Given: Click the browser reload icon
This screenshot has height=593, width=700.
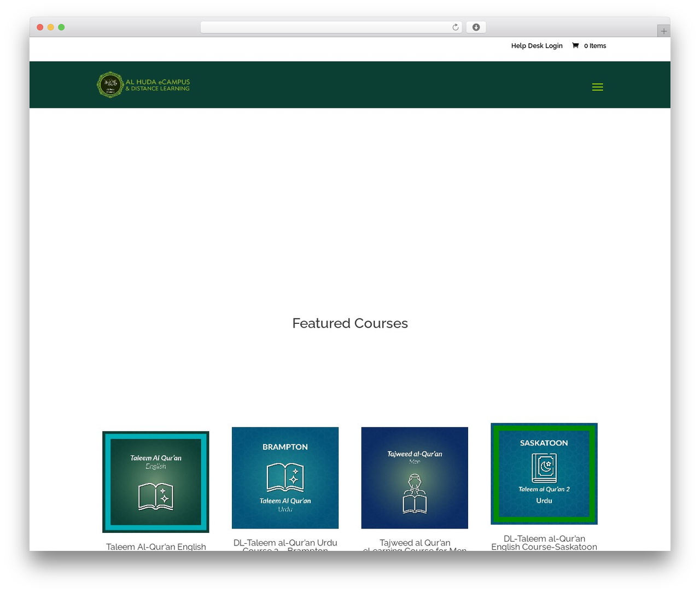Looking at the screenshot, I should pos(456,27).
